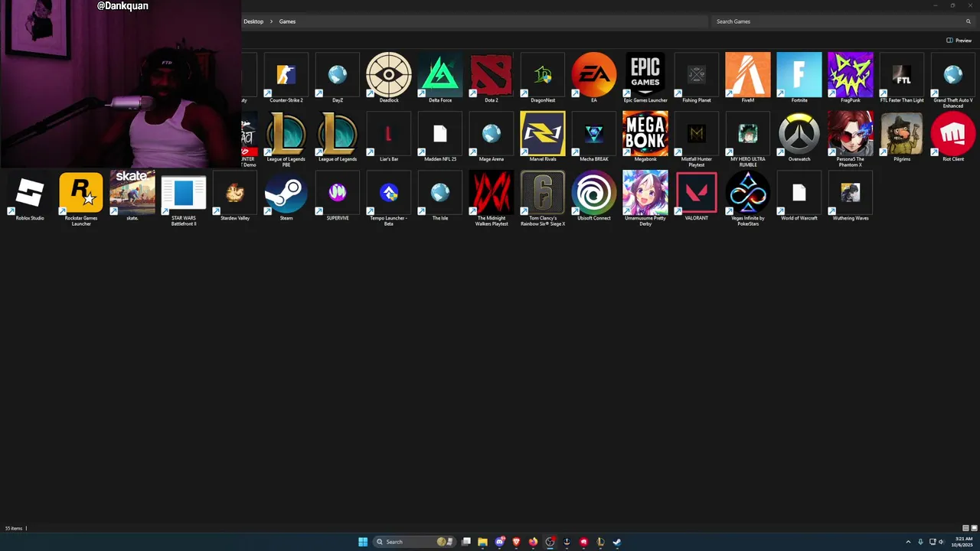
Task: Go to Desktop in breadcrumb path
Action: [253, 21]
